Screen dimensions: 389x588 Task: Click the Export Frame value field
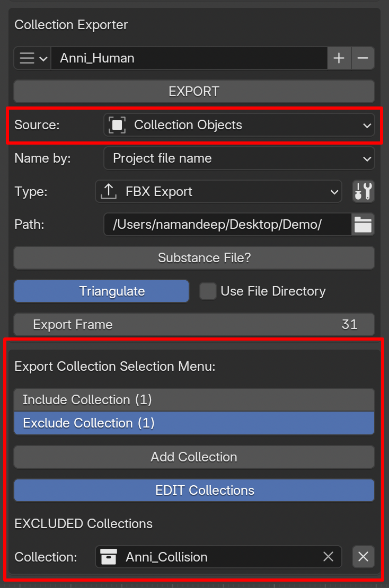[194, 325]
